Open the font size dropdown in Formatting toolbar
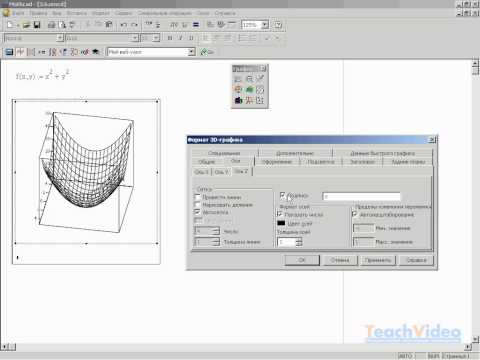The image size is (480, 360). 156,38
